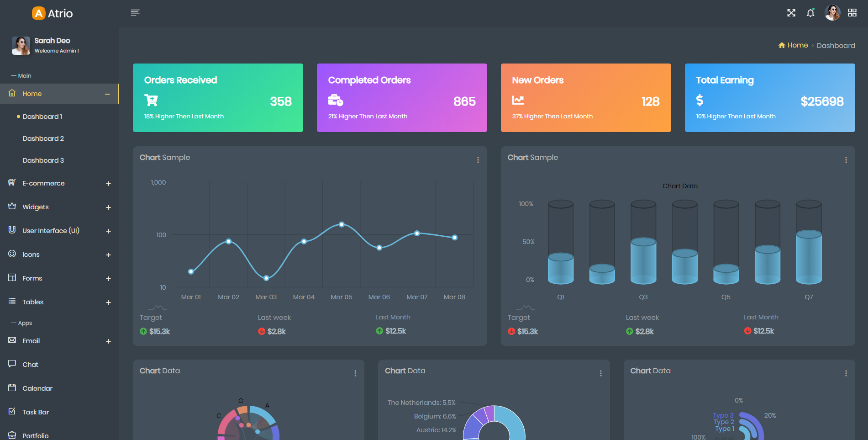Image resolution: width=868 pixels, height=440 pixels.
Task: Open the top bar user avatar
Action: coord(832,13)
